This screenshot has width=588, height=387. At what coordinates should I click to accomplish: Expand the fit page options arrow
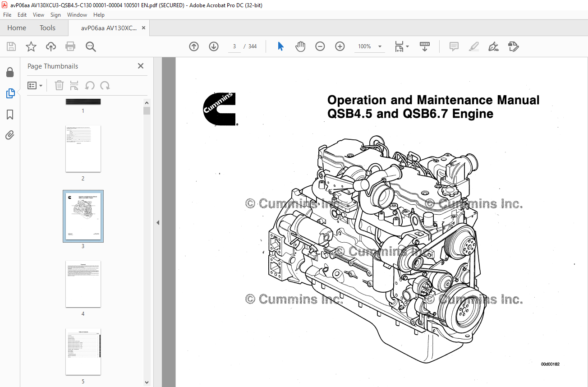point(408,46)
